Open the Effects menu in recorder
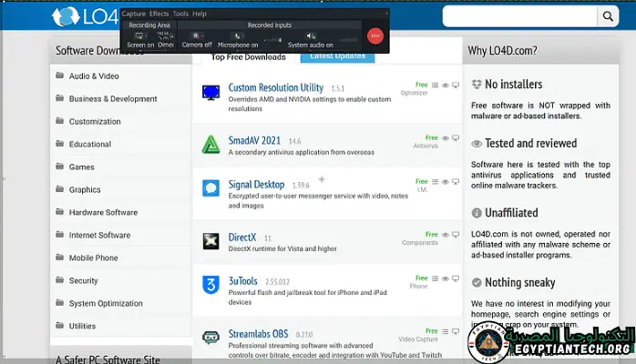Image resolution: width=636 pixels, height=364 pixels. pos(159,14)
